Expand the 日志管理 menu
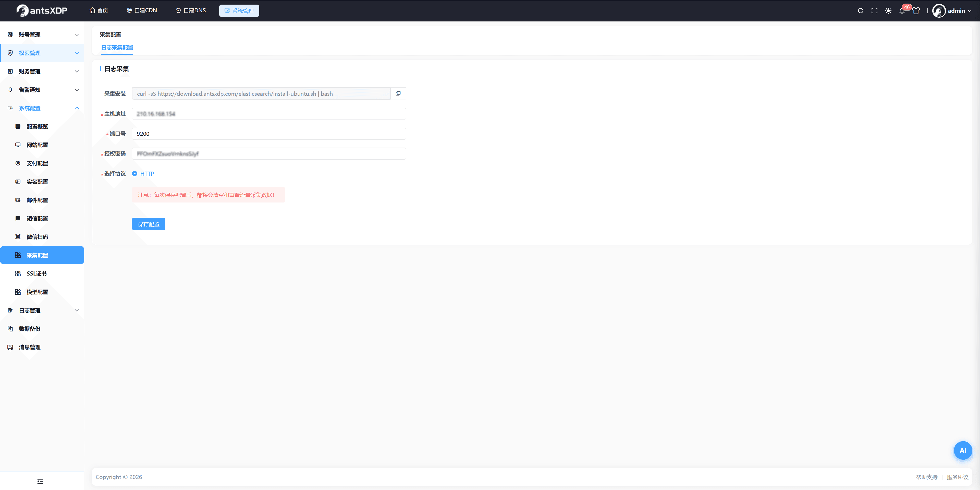 click(x=42, y=310)
